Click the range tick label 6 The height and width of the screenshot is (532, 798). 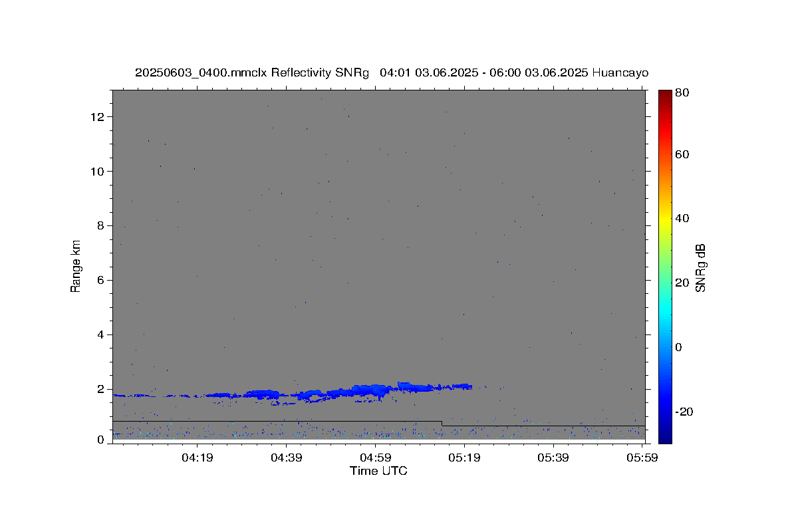(102, 281)
